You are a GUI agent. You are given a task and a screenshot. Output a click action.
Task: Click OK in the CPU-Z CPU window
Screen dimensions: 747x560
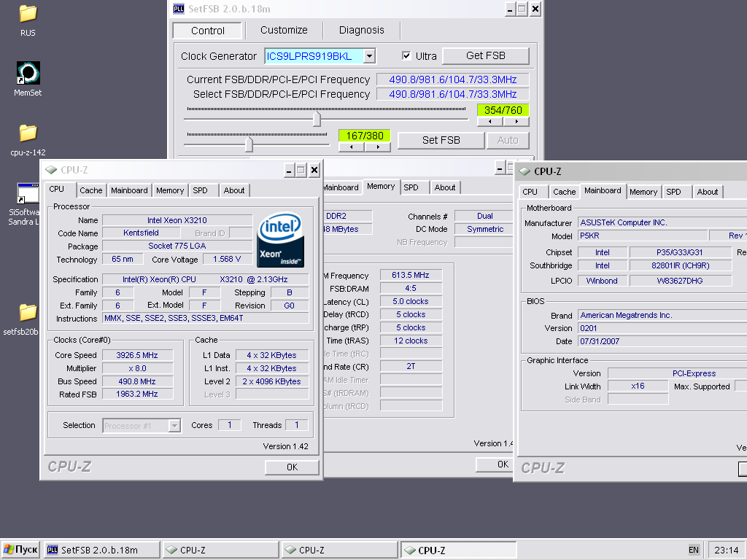click(x=292, y=467)
